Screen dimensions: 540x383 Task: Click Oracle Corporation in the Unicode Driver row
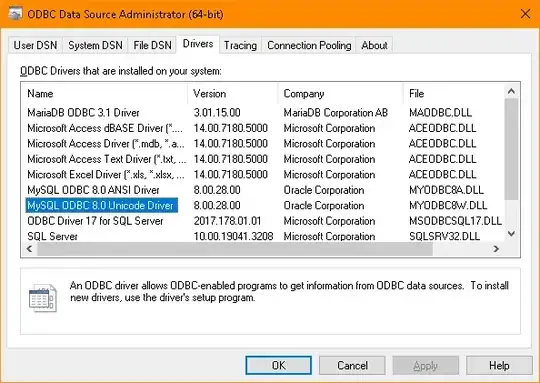pyautogui.click(x=324, y=206)
